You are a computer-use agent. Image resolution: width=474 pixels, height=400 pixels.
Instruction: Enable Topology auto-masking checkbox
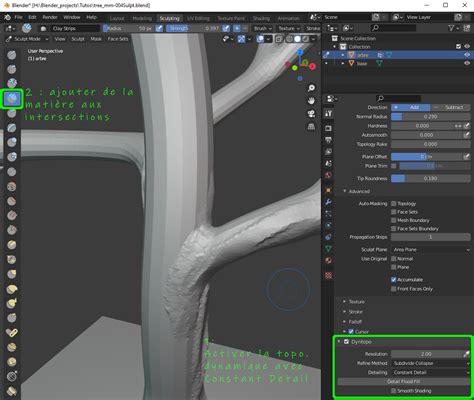pos(394,203)
